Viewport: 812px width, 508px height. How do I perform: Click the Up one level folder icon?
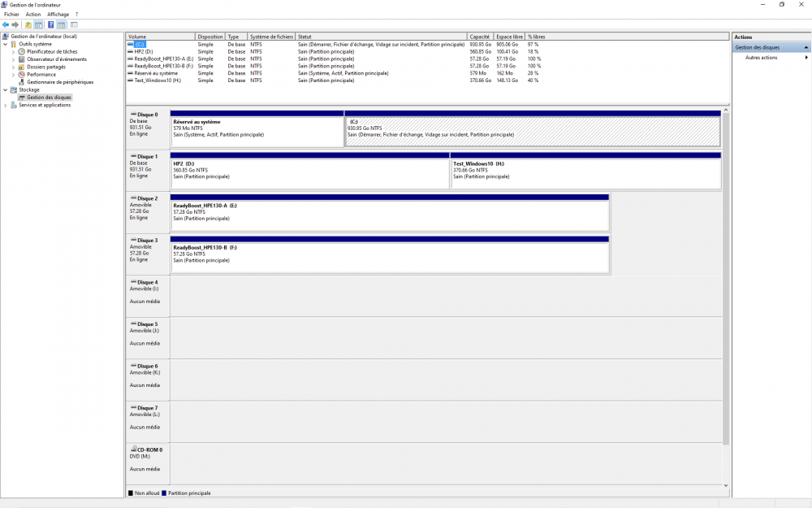point(28,24)
